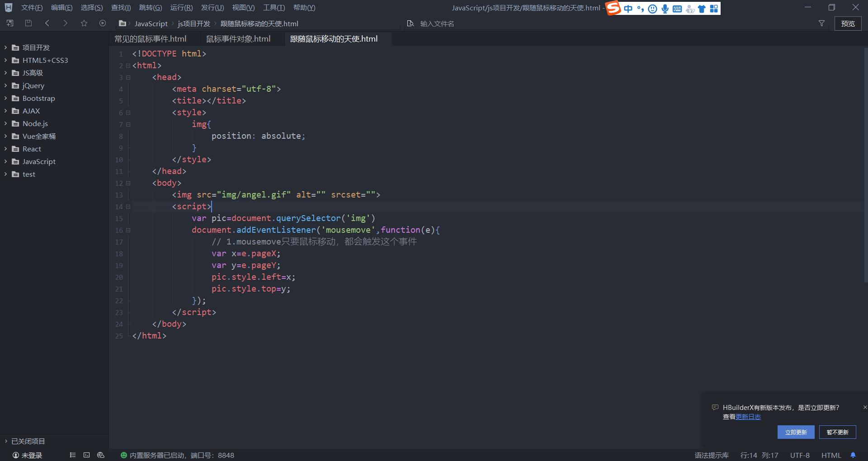Collapse the style block fold at line 6
Image resolution: width=868 pixels, height=461 pixels.
coord(128,113)
